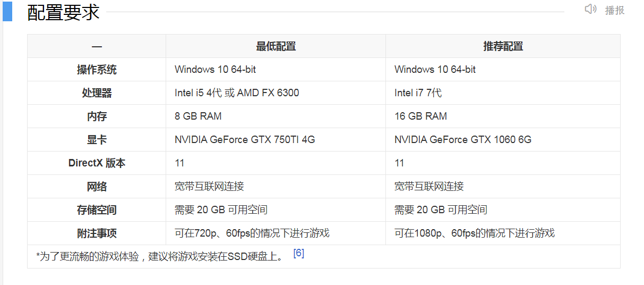This screenshot has height=285, width=644.
Task: Click the blue section marker beside 配置要求
Action: (7, 11)
